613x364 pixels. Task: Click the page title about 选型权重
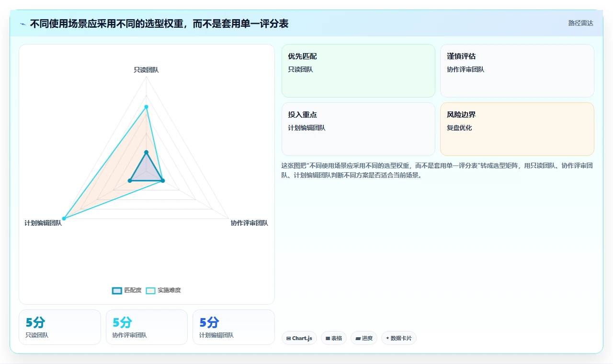tap(159, 23)
